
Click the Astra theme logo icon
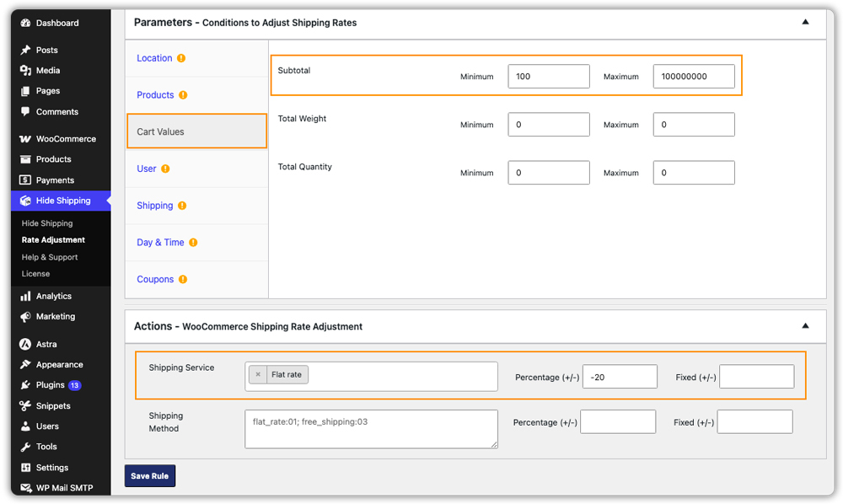(x=25, y=344)
